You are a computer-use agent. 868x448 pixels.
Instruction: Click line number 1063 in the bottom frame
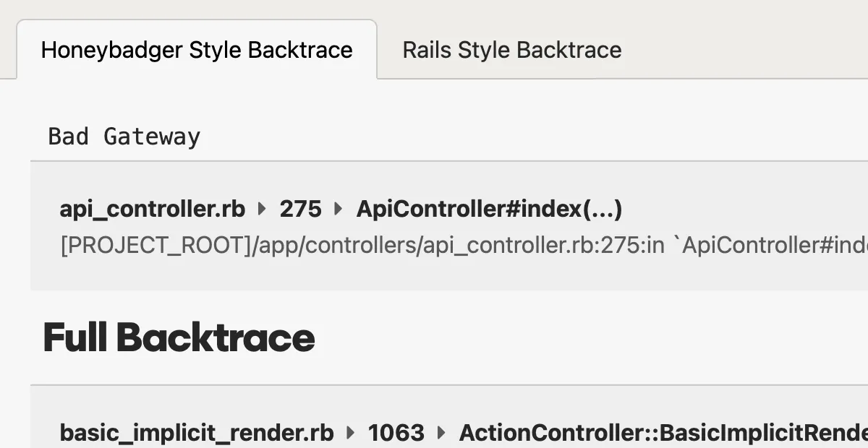[x=396, y=433]
